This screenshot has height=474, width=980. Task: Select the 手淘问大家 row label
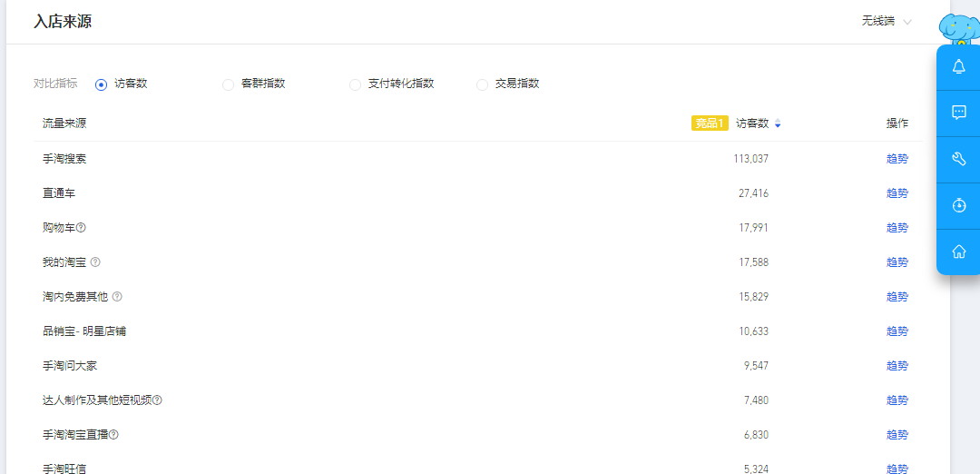(70, 366)
